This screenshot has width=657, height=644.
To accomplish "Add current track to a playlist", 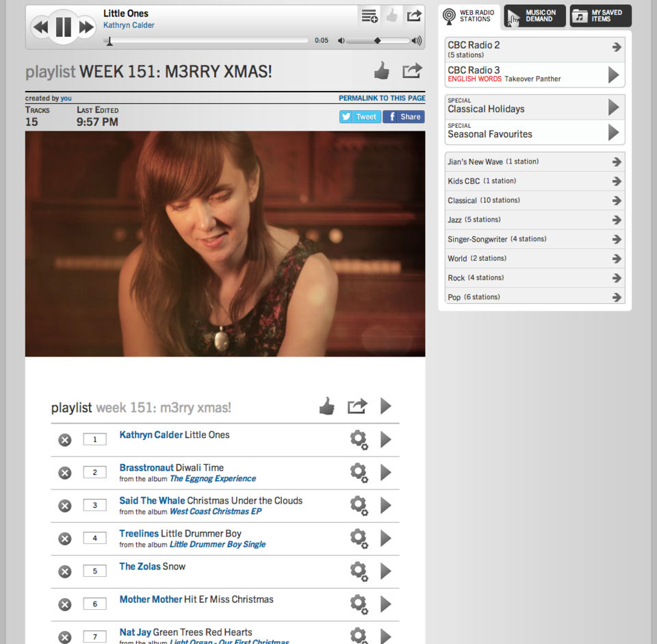I will [369, 16].
